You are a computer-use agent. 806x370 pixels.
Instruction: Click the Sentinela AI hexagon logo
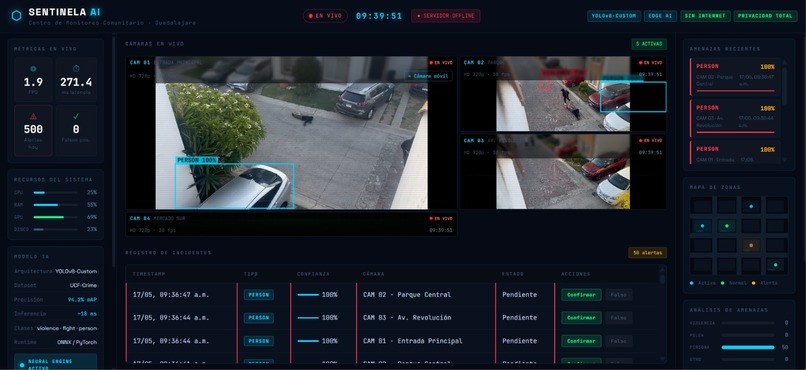[x=16, y=16]
